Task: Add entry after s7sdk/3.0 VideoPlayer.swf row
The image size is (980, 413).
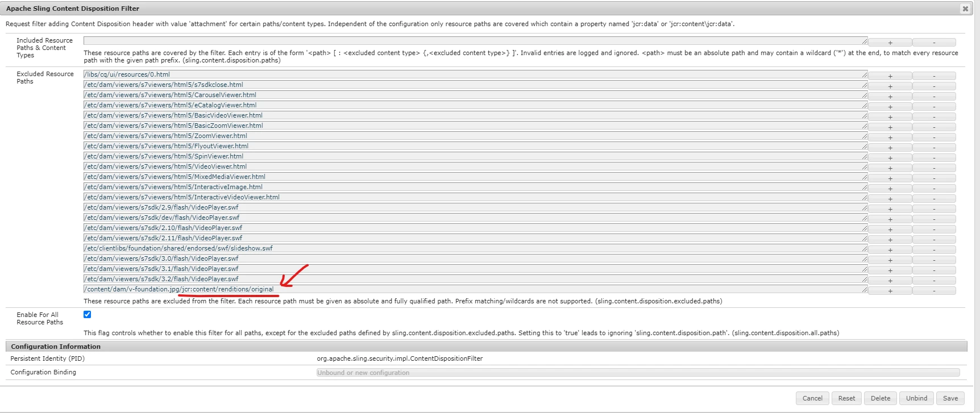Action: click(890, 260)
